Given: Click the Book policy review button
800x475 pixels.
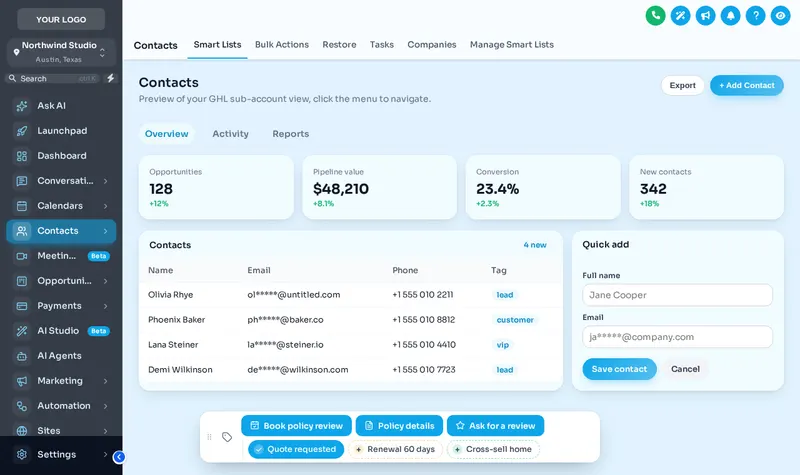Looking at the screenshot, I should point(296,426).
